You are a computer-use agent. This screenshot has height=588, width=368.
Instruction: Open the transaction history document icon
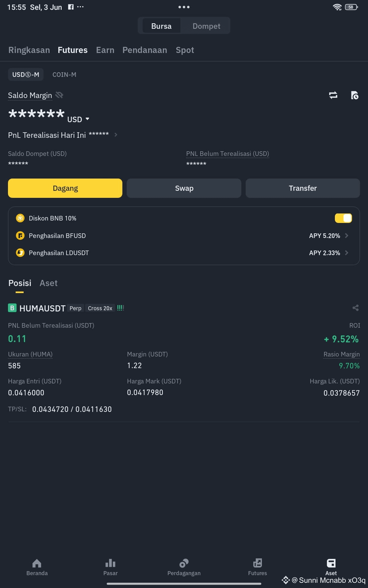[x=355, y=95]
